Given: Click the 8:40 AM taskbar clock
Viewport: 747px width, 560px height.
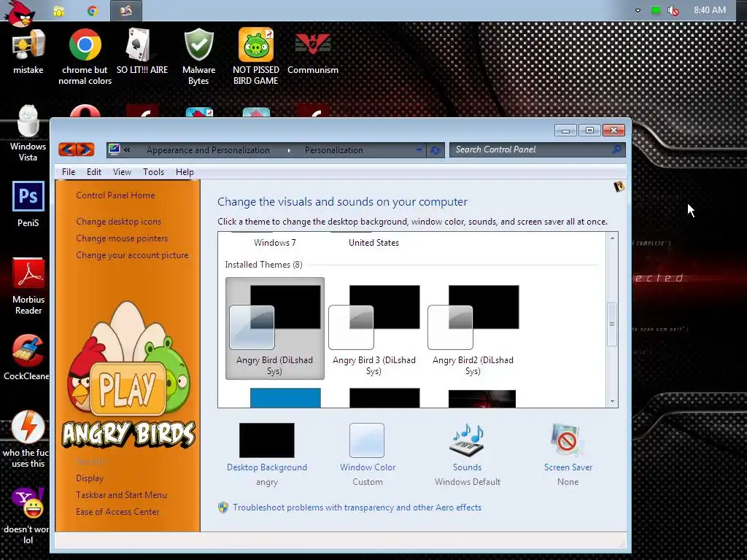Looking at the screenshot, I should coord(709,10).
